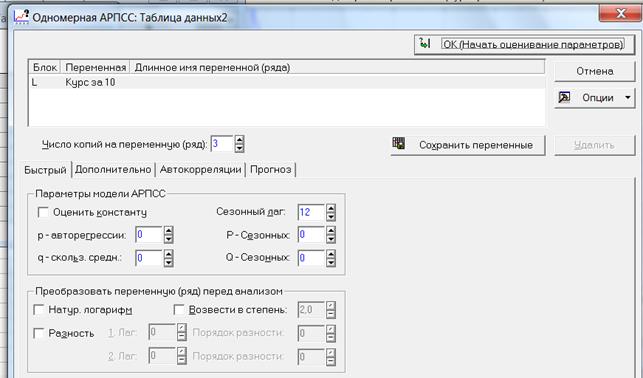Open the Прогноз tab
The height and width of the screenshot is (378, 643).
point(271,169)
